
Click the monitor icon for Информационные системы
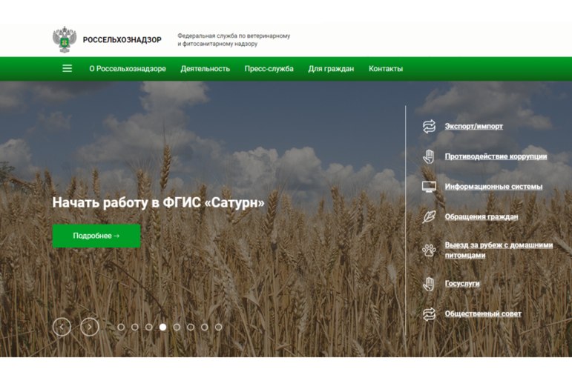click(429, 187)
